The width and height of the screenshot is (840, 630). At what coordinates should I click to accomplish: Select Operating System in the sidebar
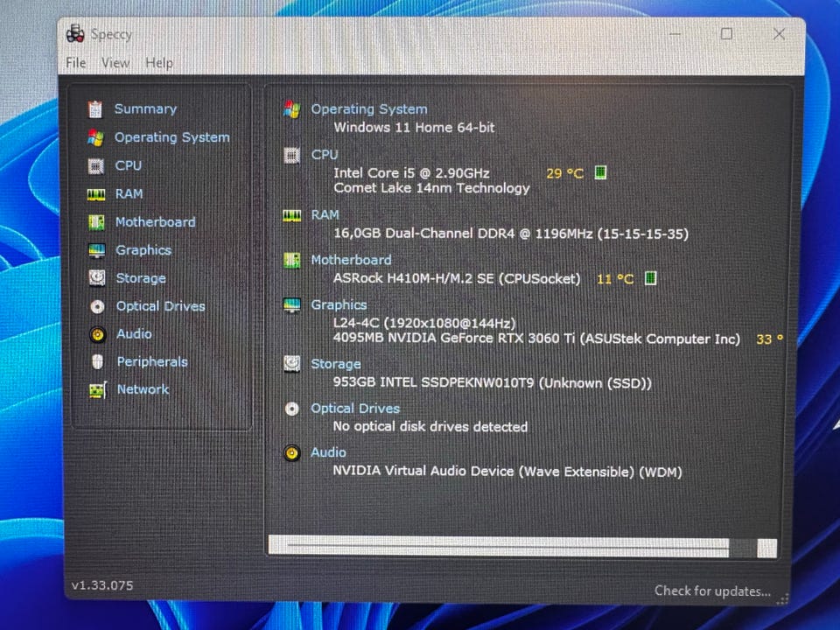[x=172, y=137]
